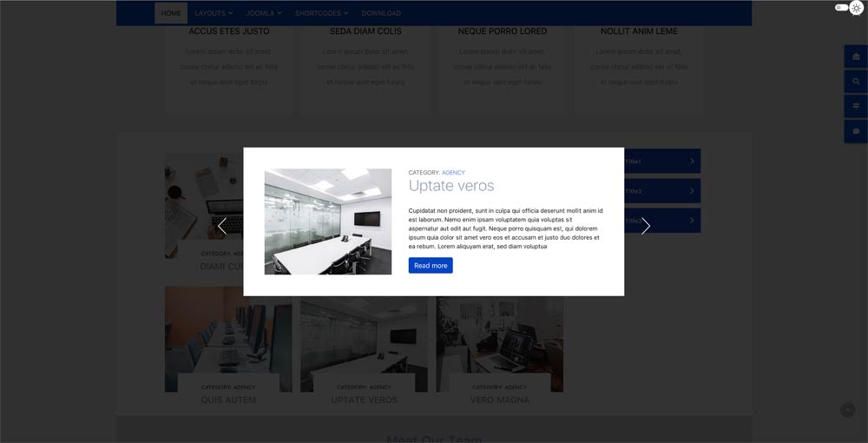Open the search icon in right sidebar

click(856, 82)
